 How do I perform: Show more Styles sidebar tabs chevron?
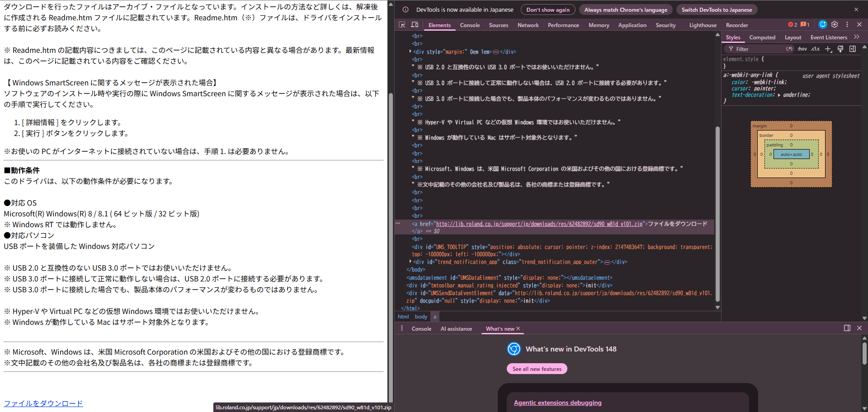coord(857,37)
